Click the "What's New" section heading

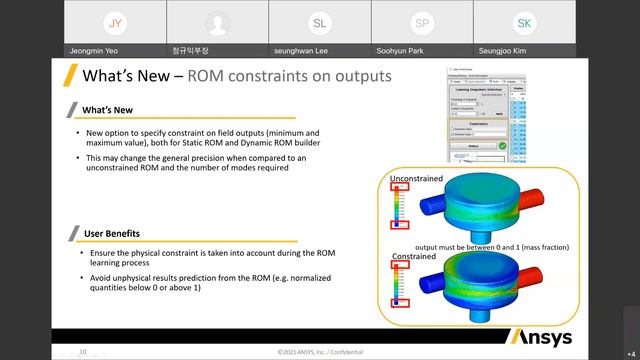[x=107, y=110]
